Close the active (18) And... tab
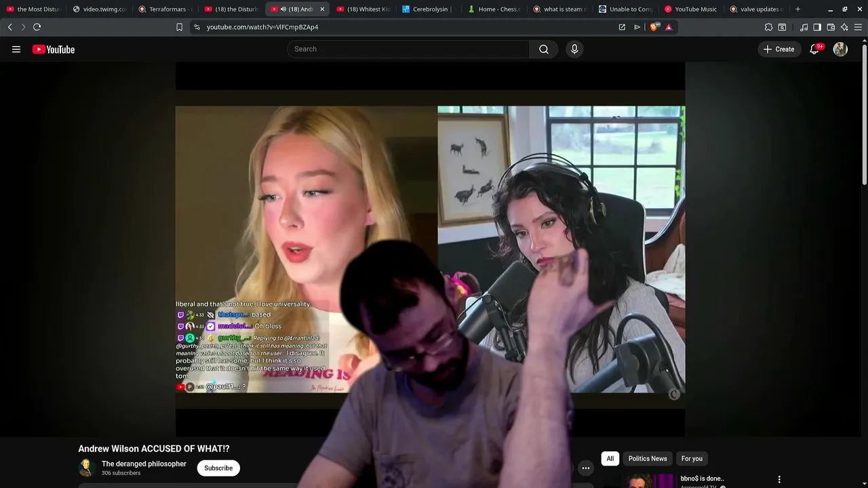868x488 pixels. 322,9
